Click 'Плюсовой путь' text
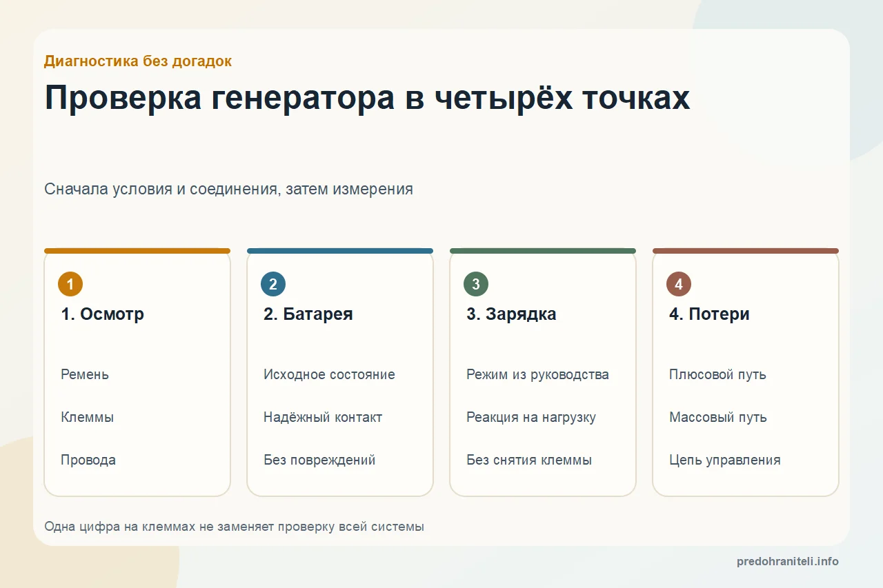This screenshot has height=588, width=883. (x=717, y=374)
